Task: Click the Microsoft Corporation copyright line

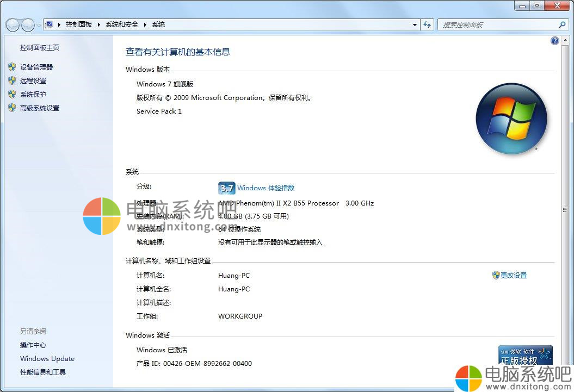Action: click(x=224, y=98)
